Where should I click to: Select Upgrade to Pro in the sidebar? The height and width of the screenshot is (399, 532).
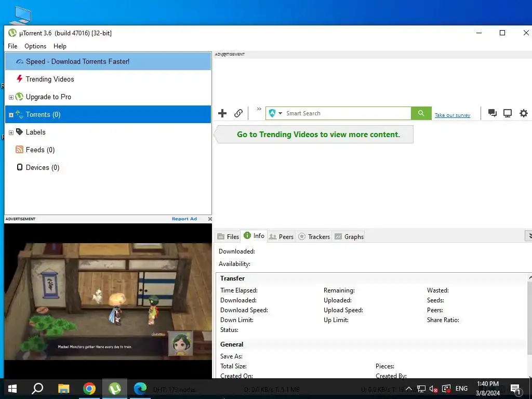pyautogui.click(x=108, y=97)
